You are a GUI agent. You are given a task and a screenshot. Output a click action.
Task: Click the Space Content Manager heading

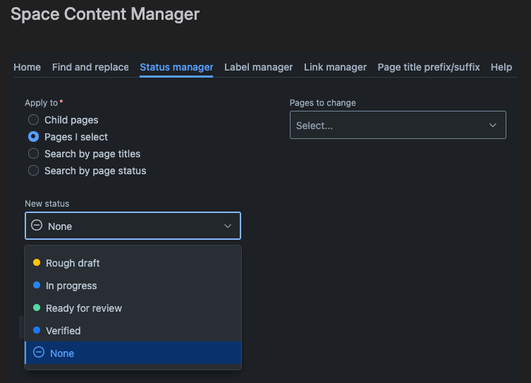pos(105,14)
